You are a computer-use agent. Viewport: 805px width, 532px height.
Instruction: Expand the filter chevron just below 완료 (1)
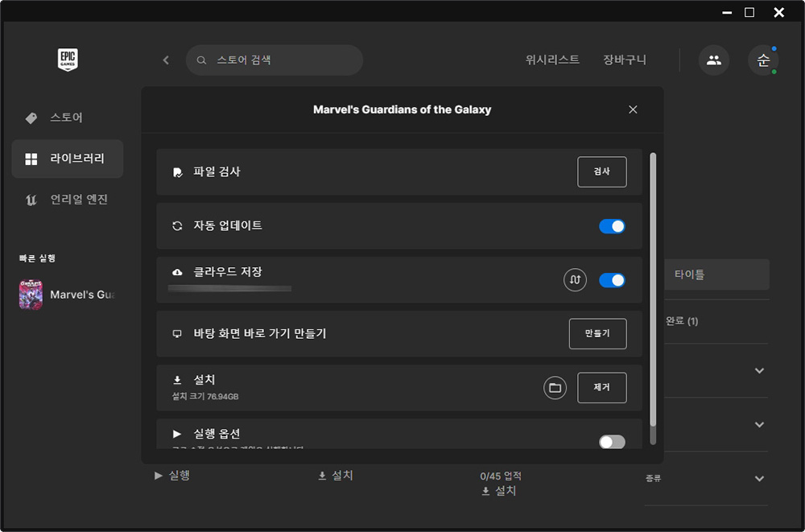tap(759, 371)
